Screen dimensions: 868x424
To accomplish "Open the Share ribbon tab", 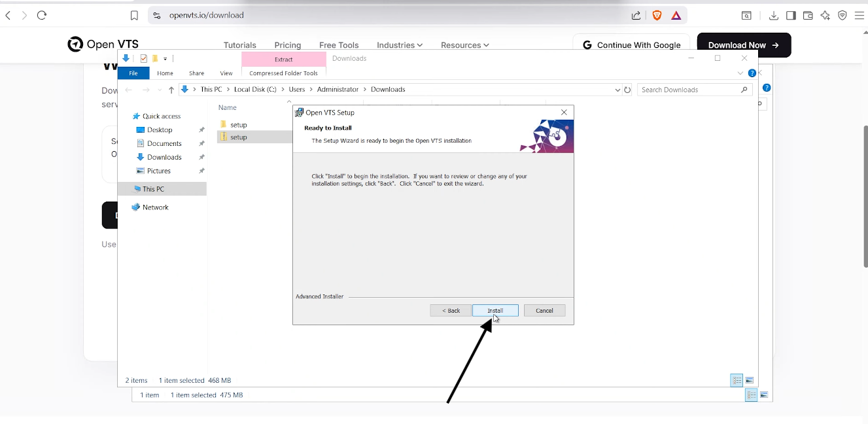I will coord(196,73).
